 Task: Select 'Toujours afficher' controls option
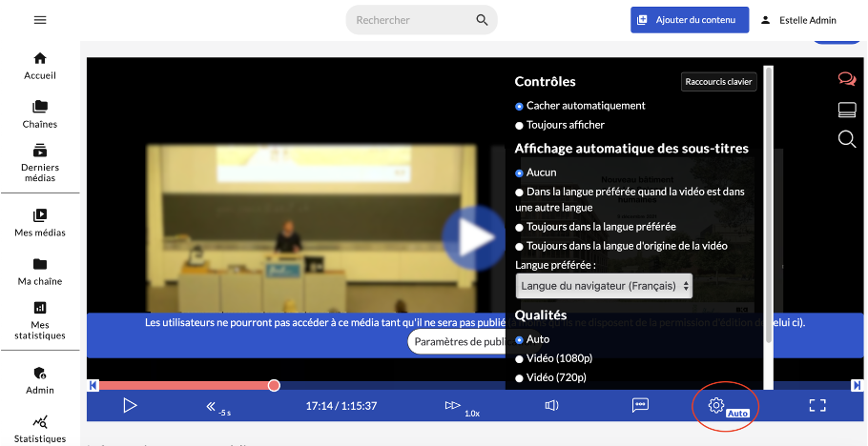[520, 125]
